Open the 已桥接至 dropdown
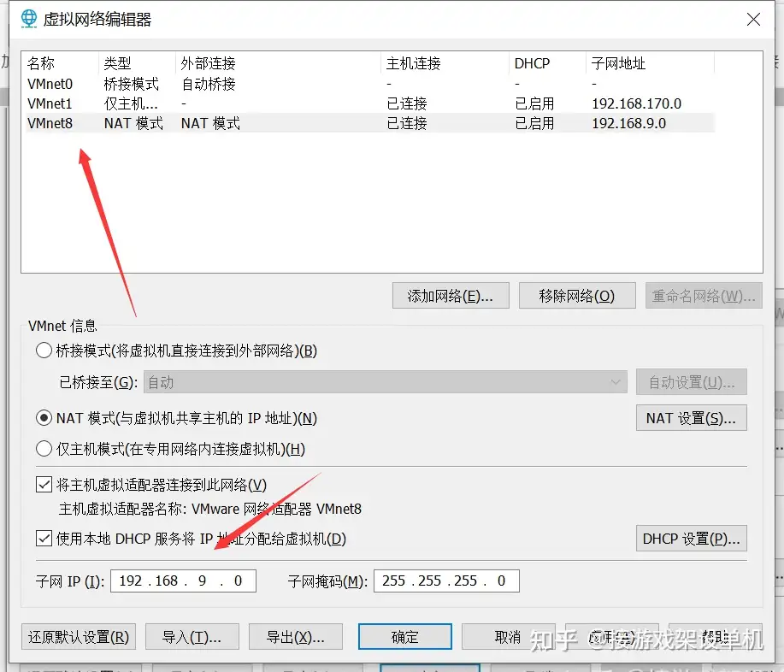The image size is (784, 672). [385, 382]
